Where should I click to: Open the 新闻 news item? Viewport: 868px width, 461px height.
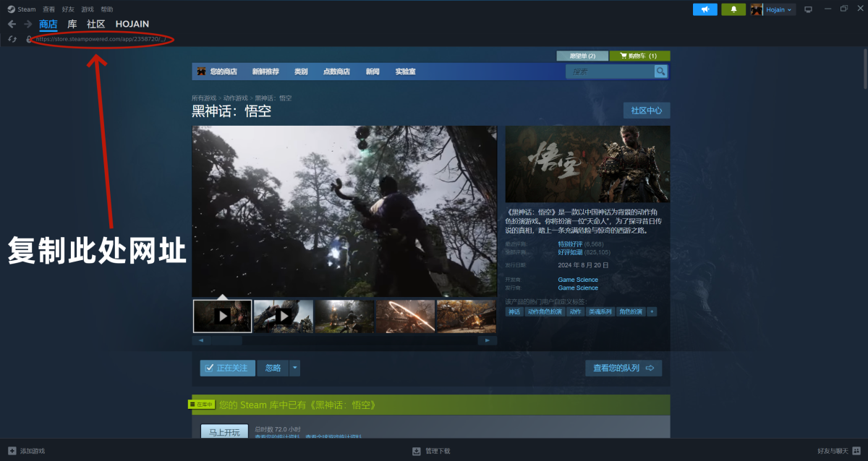click(373, 72)
